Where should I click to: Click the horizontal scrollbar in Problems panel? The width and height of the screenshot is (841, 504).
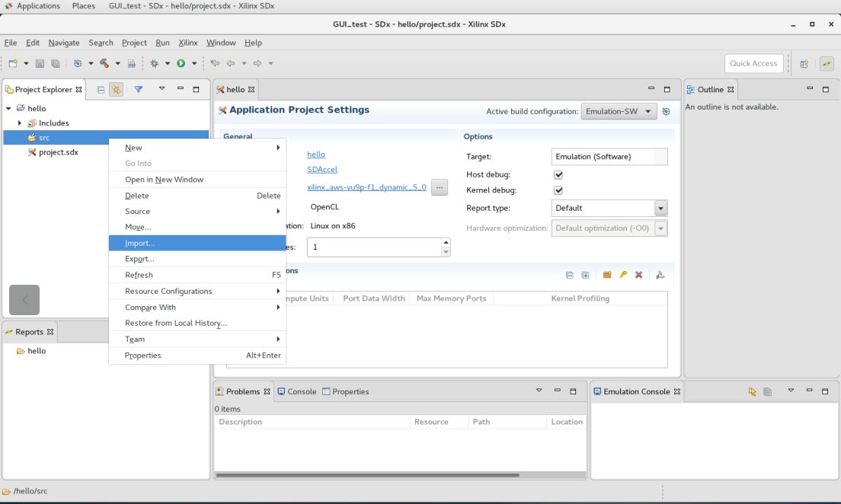(367, 475)
